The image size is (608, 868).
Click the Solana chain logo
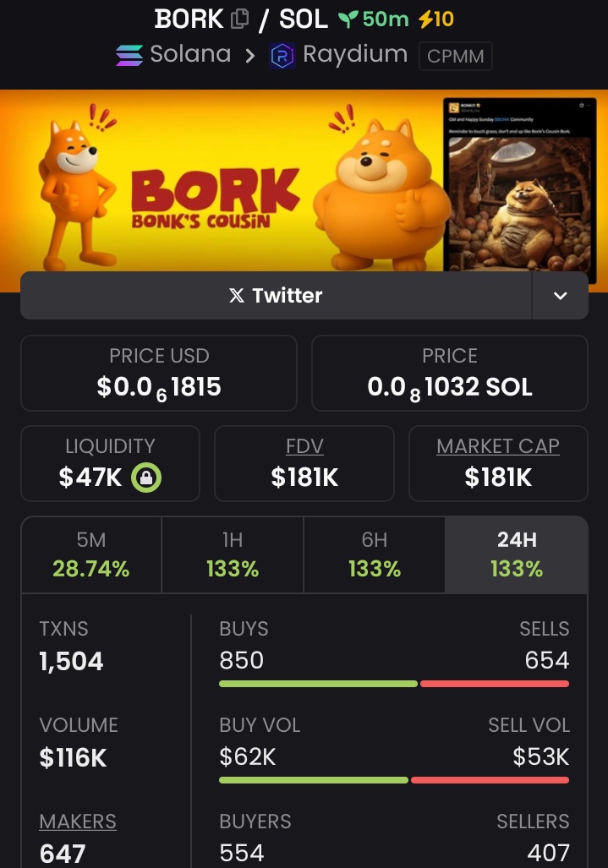(129, 55)
